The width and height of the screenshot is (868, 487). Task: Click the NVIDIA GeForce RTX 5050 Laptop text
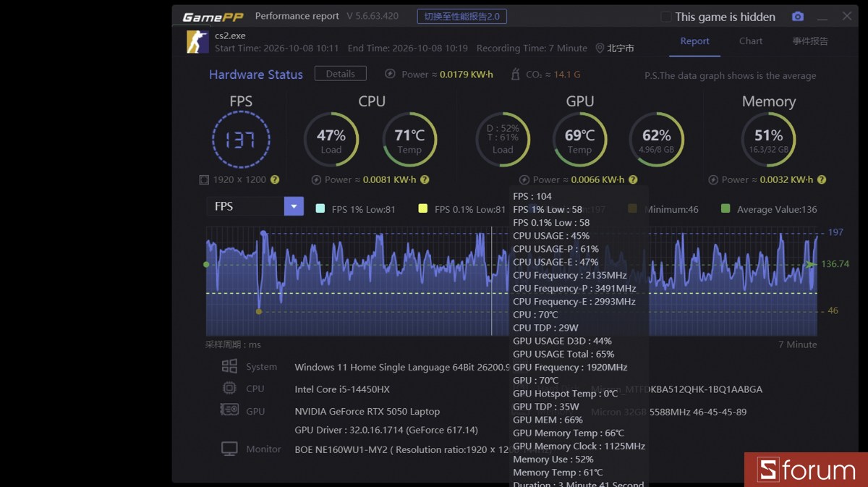point(367,411)
